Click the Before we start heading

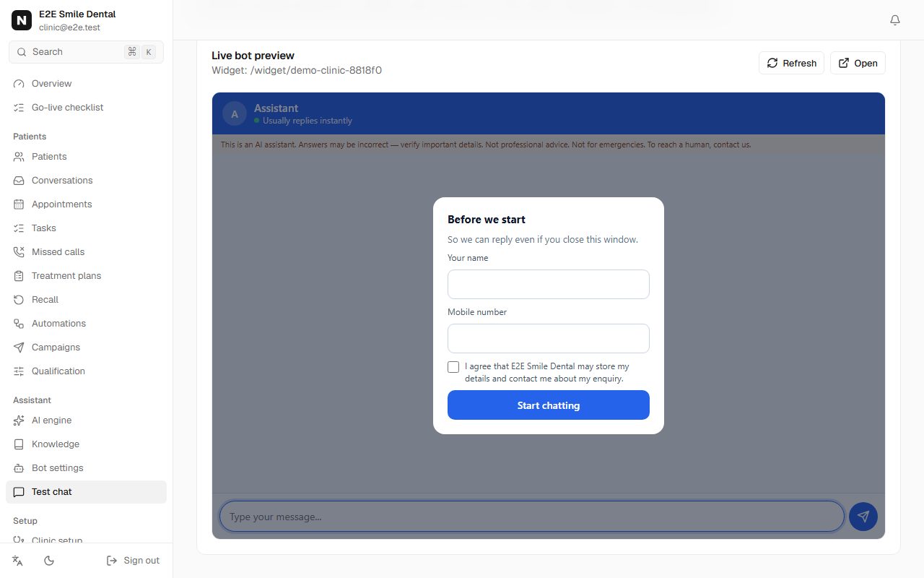click(487, 220)
